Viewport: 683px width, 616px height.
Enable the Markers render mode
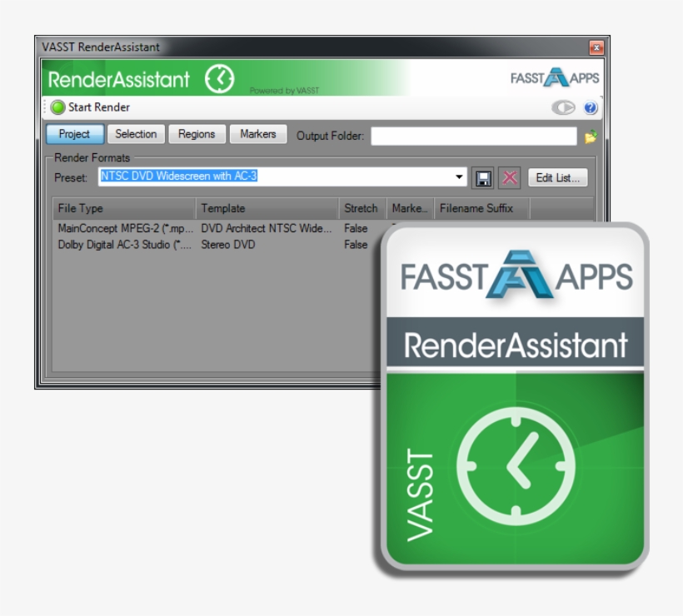click(258, 134)
